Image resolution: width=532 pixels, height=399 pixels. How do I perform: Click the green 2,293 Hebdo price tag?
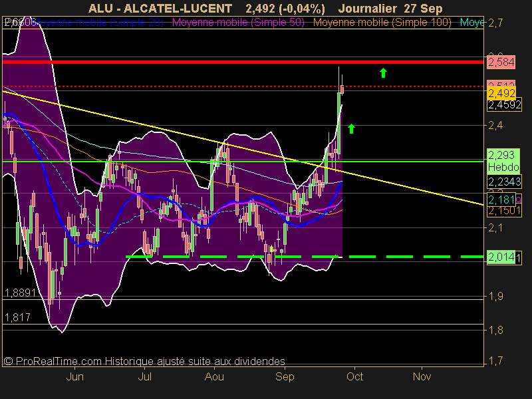503,161
